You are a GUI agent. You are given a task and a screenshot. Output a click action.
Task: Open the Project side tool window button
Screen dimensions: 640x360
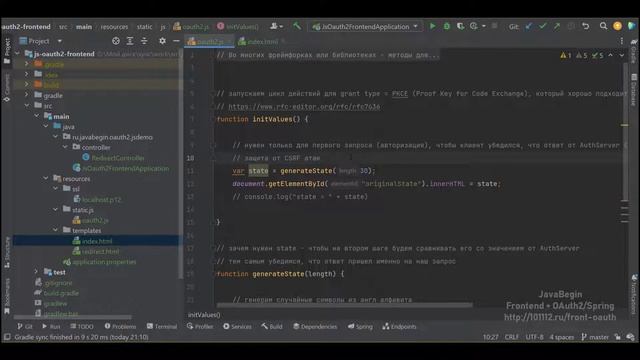(7, 51)
